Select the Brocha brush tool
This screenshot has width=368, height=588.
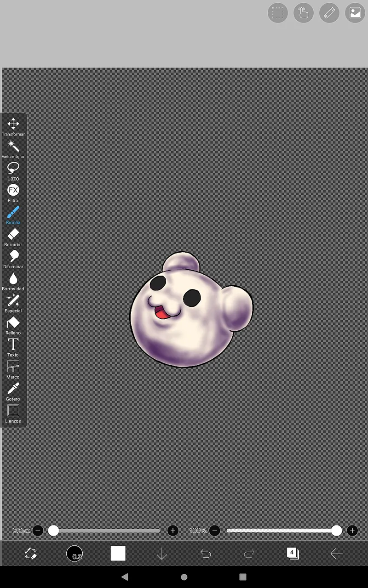(x=13, y=215)
